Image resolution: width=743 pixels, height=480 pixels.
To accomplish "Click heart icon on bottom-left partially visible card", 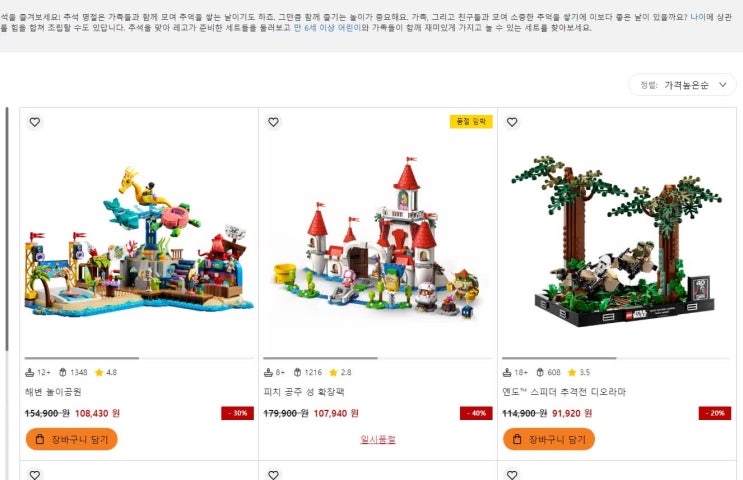I will click(35, 475).
